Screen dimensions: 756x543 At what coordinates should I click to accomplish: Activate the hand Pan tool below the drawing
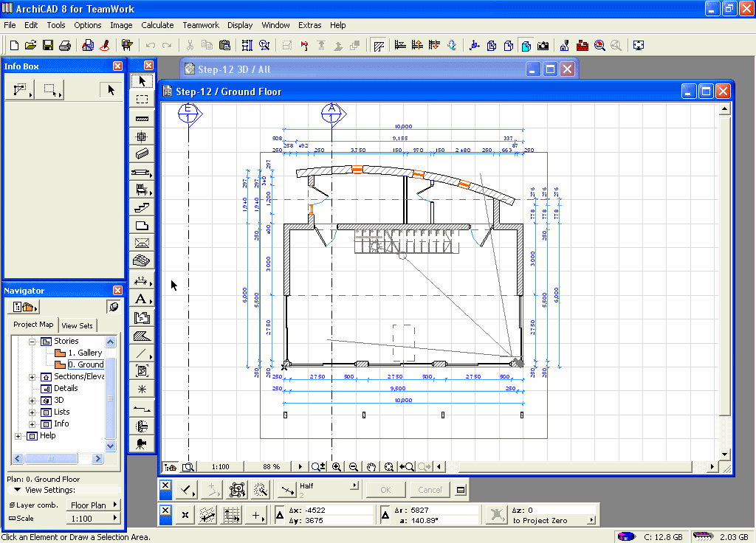coord(371,467)
